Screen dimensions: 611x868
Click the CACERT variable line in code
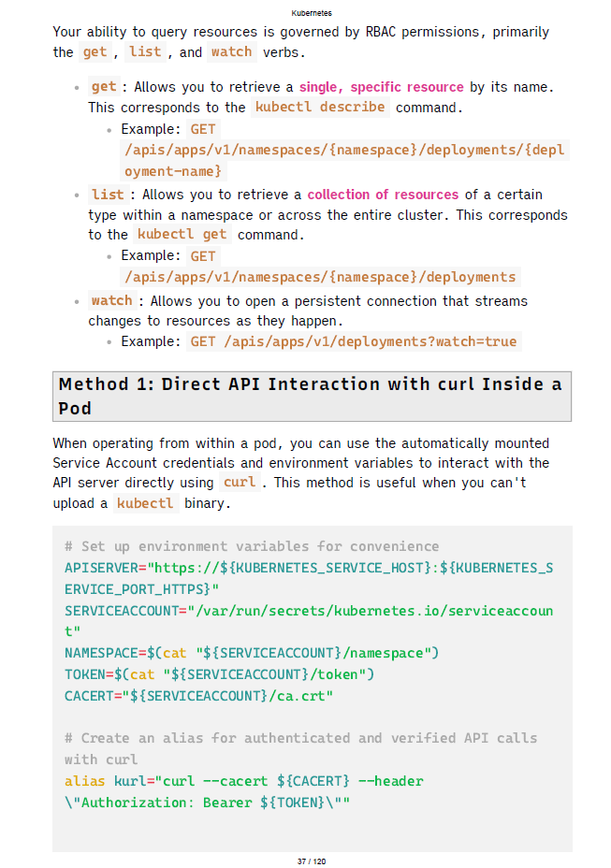tap(198, 696)
